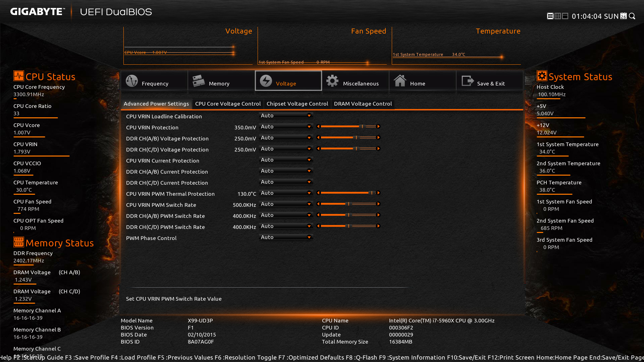Open DRAM Voltage Control tab

[363, 104]
